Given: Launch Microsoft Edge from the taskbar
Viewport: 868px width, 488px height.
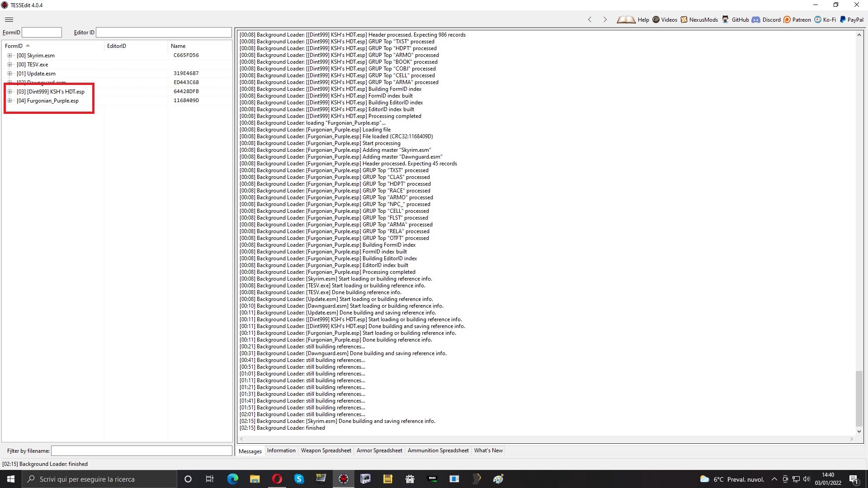Looking at the screenshot, I should [232, 479].
